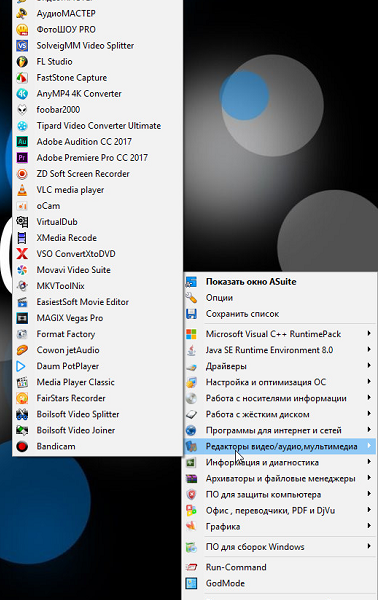Click the ПО для защиты компьютера shield icon
The image size is (379, 600).
pyautogui.click(x=191, y=494)
